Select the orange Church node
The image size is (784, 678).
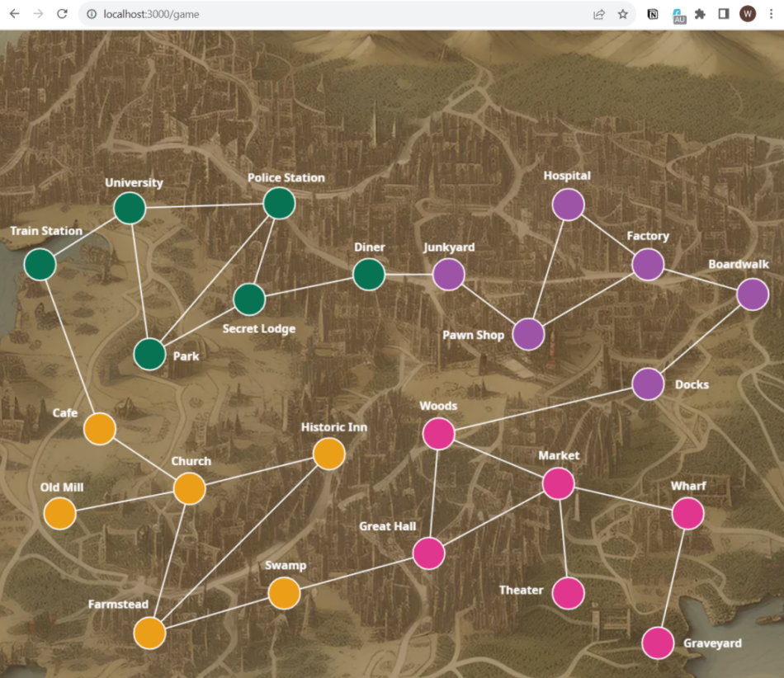coord(189,488)
